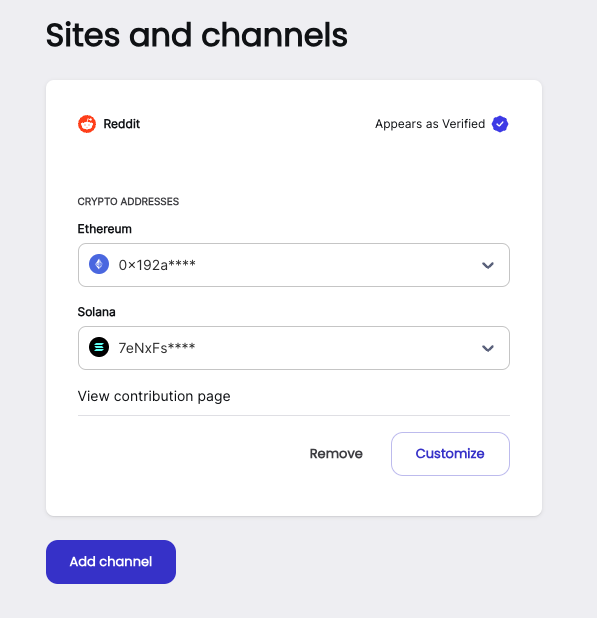This screenshot has height=618, width=597.
Task: Select the masked Solana address text
Action: [x=157, y=348]
